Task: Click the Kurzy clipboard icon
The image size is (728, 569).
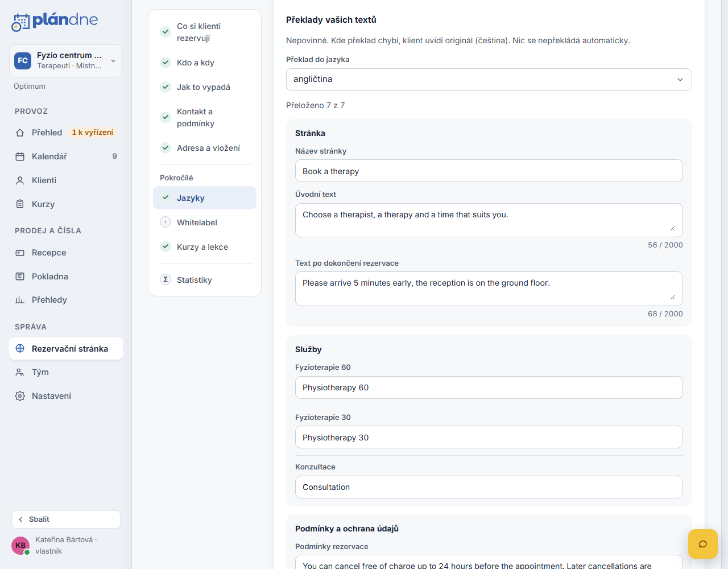Action: (20, 204)
